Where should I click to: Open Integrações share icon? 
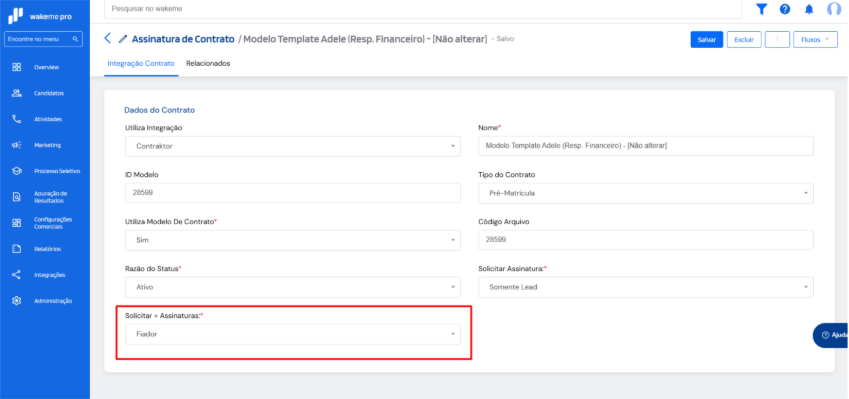(x=17, y=275)
